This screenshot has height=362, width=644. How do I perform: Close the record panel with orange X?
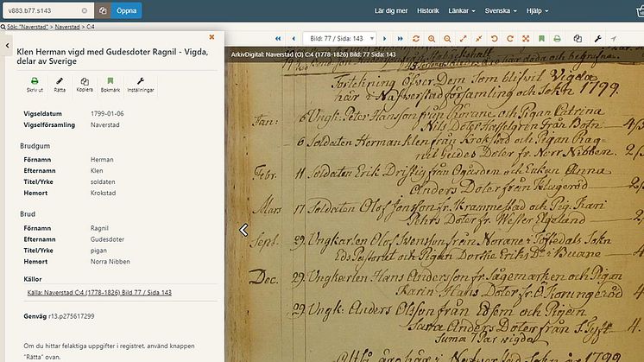(x=212, y=37)
